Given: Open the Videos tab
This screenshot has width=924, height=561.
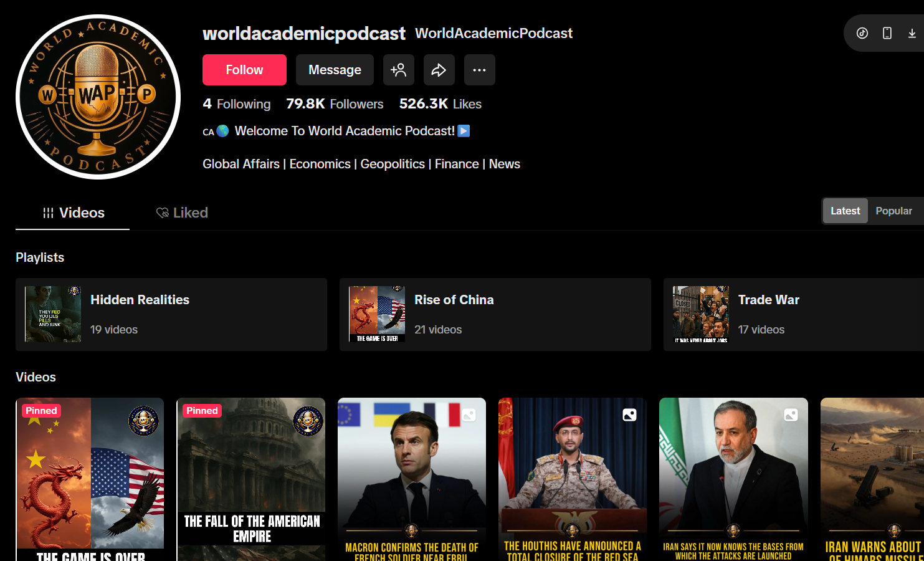Looking at the screenshot, I should pyautogui.click(x=73, y=213).
